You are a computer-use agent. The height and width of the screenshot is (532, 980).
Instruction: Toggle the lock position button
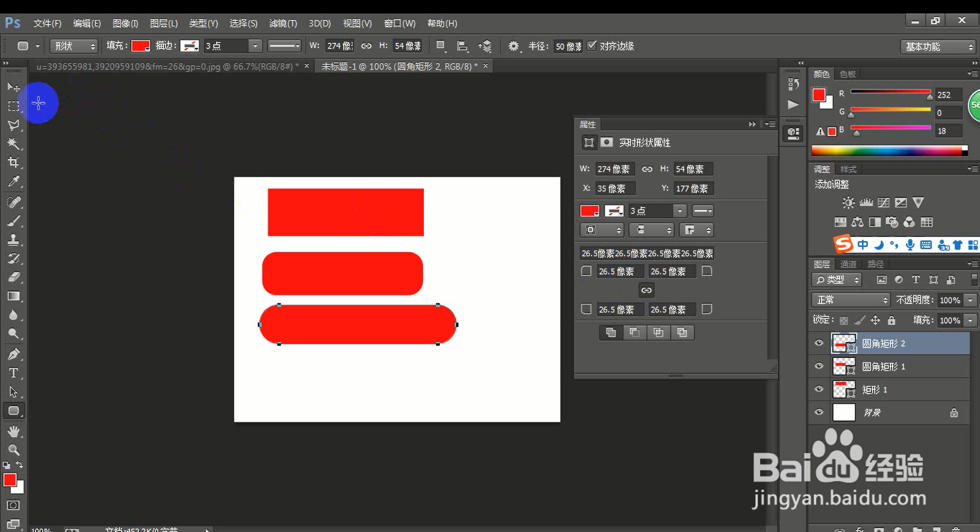[x=875, y=320]
